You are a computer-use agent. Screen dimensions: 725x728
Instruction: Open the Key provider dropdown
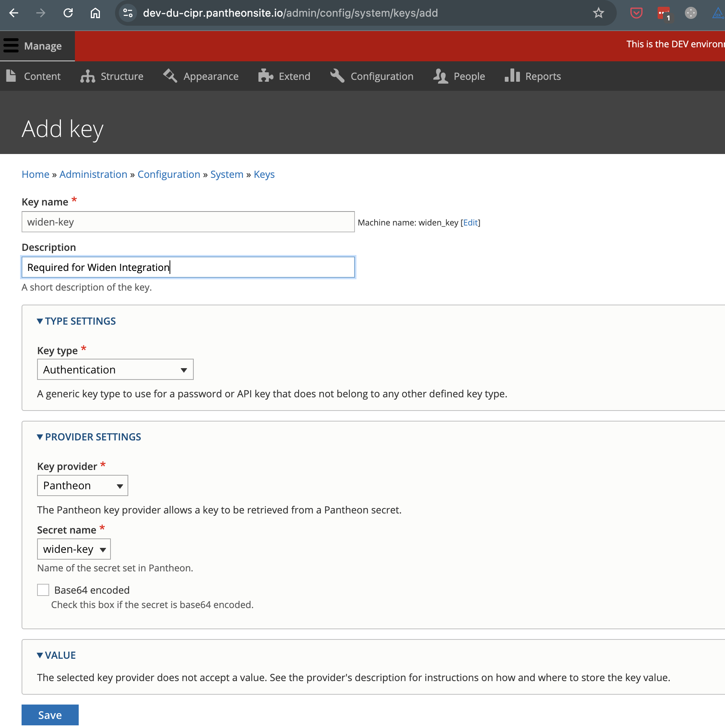82,485
